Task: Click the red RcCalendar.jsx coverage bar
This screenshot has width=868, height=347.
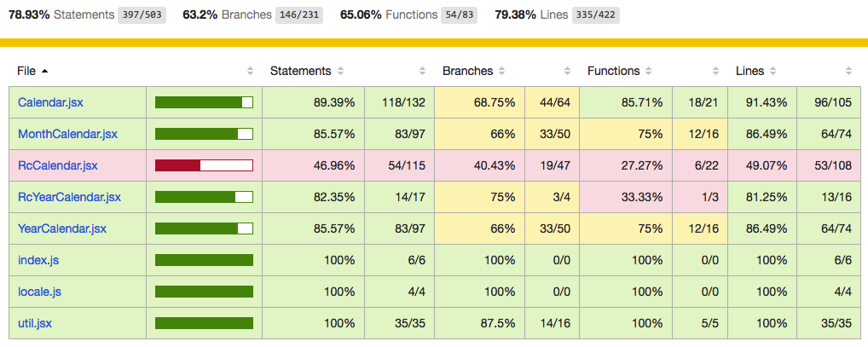Action: click(204, 165)
